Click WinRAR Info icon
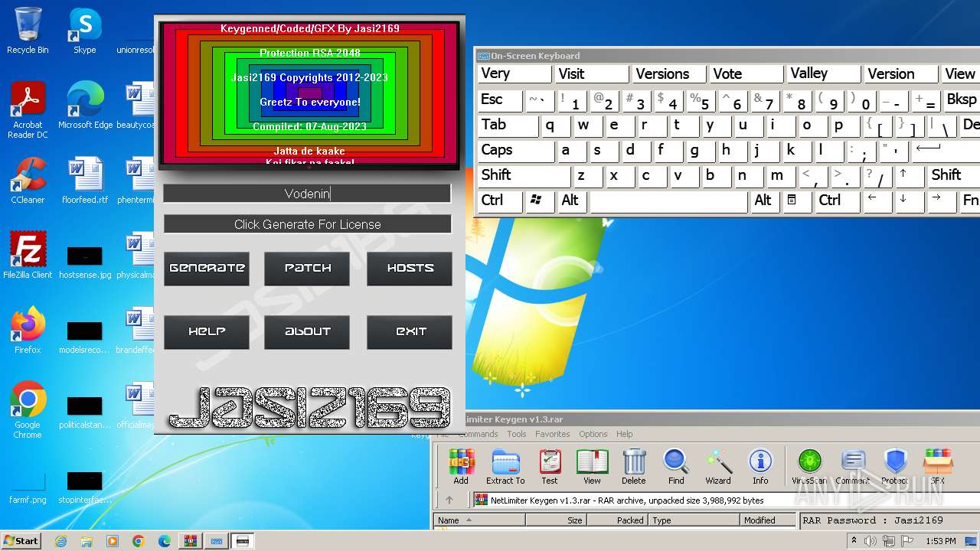 (x=760, y=467)
